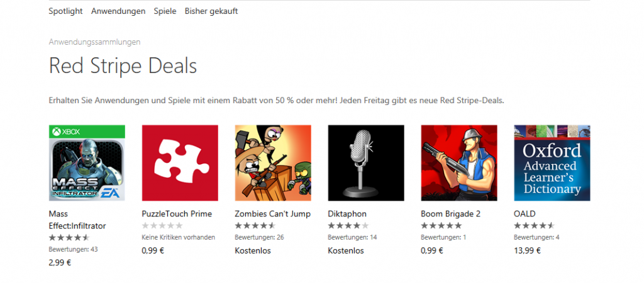
Task: Click the Diktaphon title link
Action: [x=347, y=214]
